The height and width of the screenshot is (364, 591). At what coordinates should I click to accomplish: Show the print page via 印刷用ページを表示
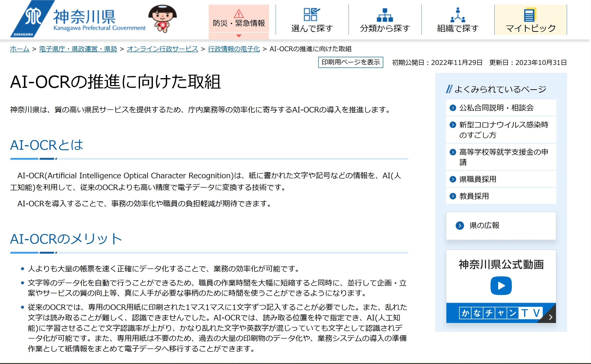(351, 63)
